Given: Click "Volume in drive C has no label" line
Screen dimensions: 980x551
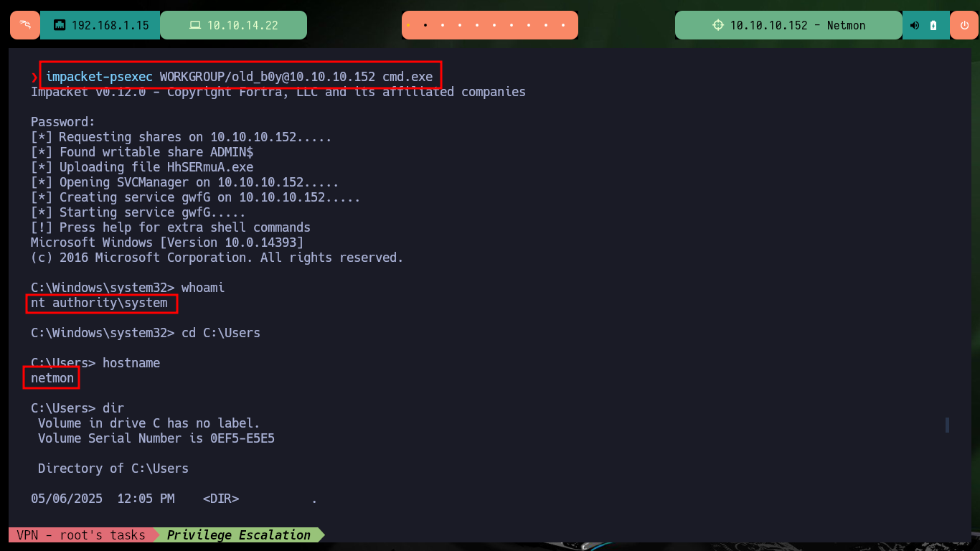Looking at the screenshot, I should (149, 423).
